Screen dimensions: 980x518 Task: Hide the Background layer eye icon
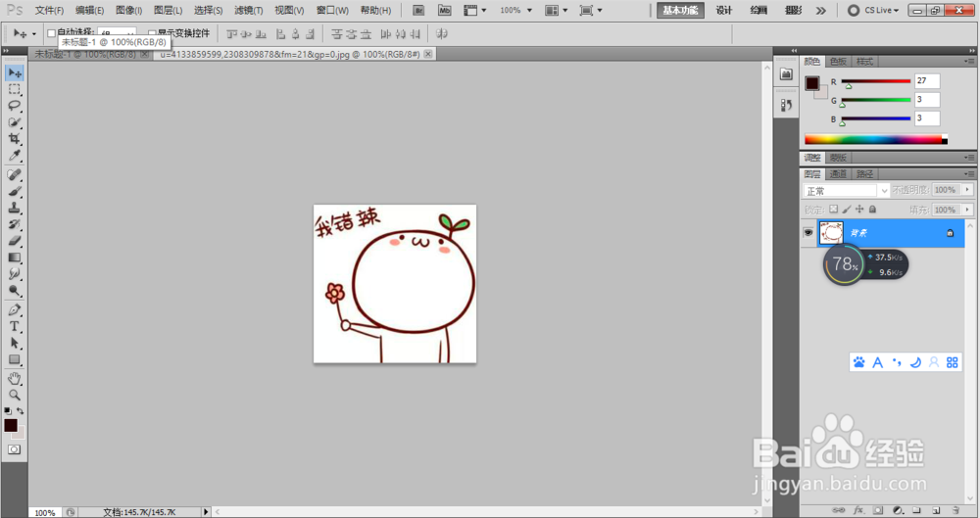(808, 232)
